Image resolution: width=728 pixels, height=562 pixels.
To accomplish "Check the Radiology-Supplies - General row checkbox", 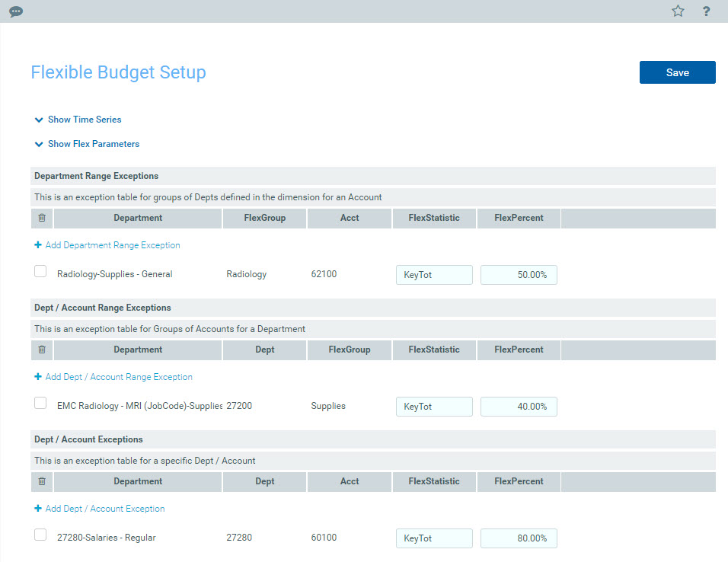I will [x=40, y=272].
